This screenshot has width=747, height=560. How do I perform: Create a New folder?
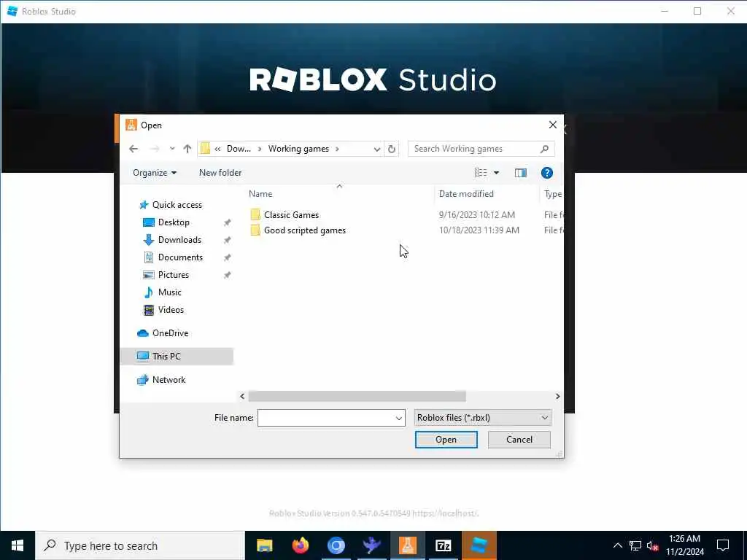220,173
